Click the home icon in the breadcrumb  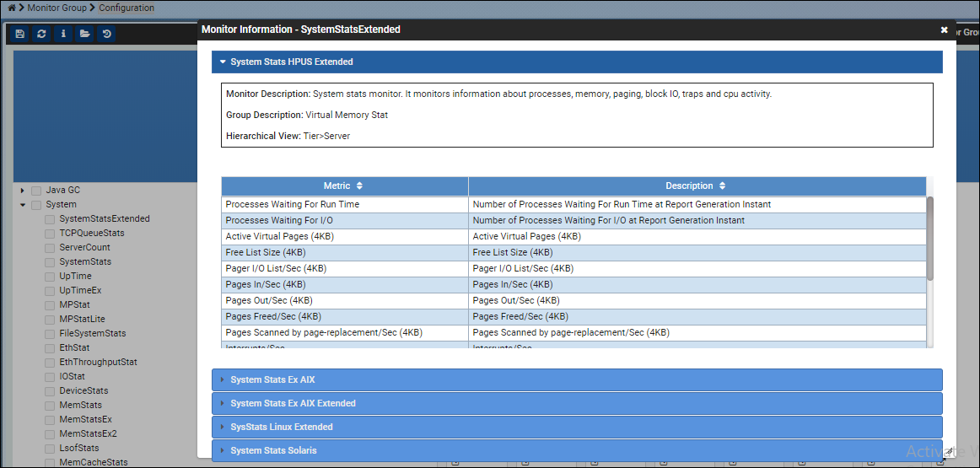coord(12,8)
